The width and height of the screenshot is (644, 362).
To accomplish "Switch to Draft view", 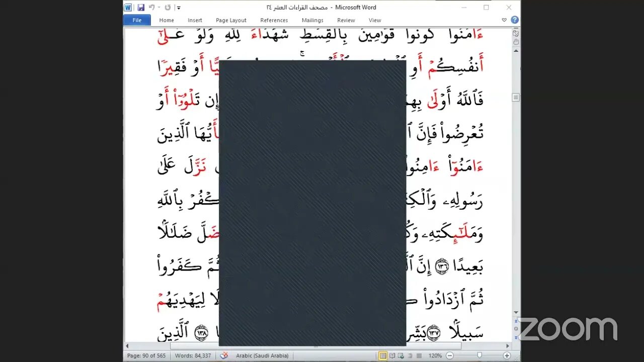I will (x=419, y=356).
